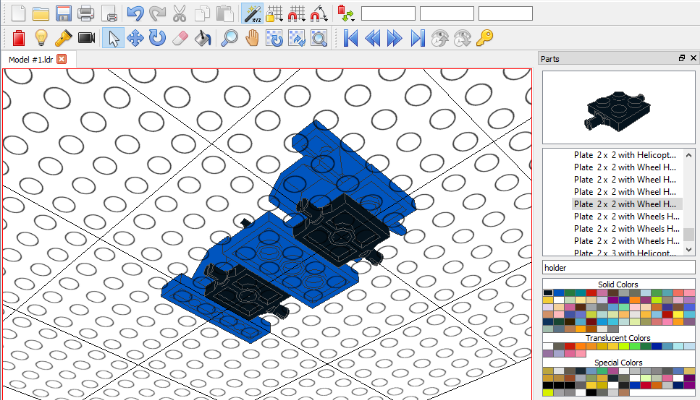The width and height of the screenshot is (700, 400).
Task: Toggle relative transforms wand button
Action: click(252, 14)
